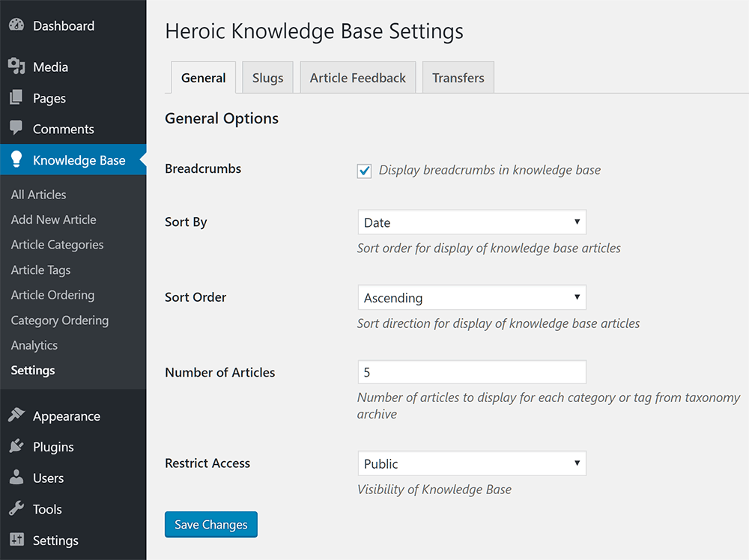Open the Article Feedback tab
749x560 pixels.
(357, 78)
